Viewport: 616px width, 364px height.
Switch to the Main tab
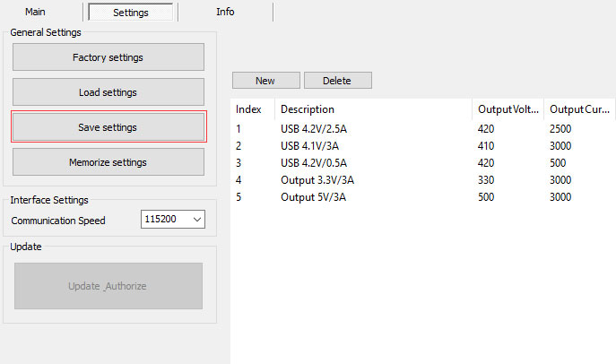coord(36,12)
